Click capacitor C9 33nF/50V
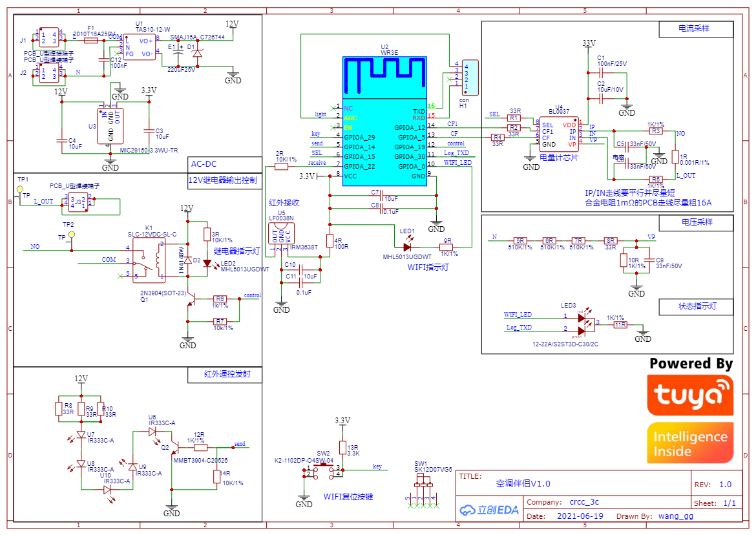 (648, 261)
